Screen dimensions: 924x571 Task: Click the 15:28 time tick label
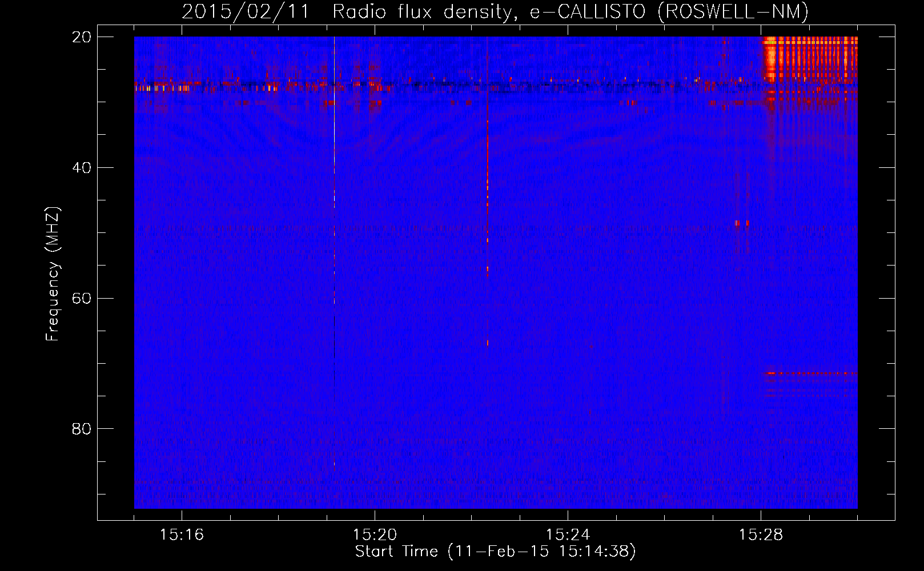click(x=761, y=535)
